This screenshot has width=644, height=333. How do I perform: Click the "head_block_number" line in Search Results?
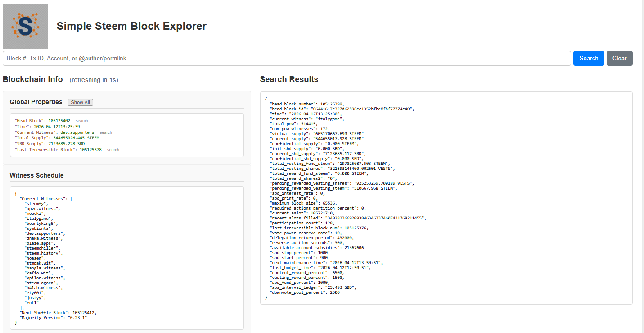(306, 104)
